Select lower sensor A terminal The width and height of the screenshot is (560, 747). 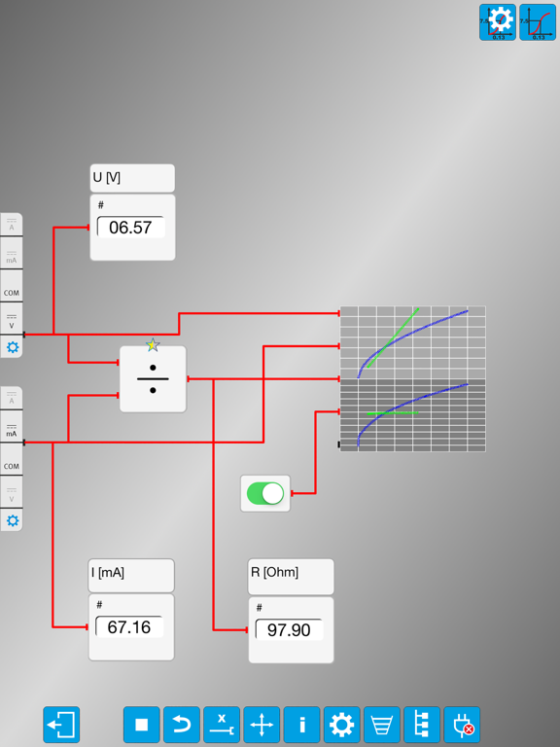click(12, 398)
